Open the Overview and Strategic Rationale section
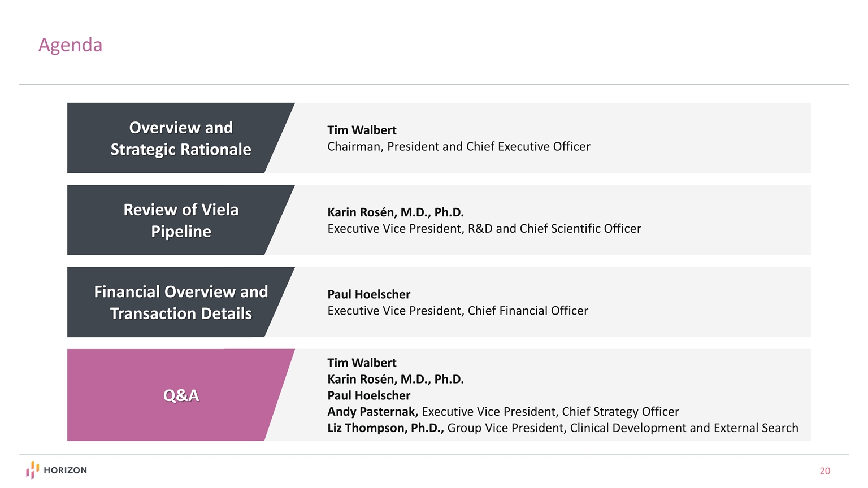The height and width of the screenshot is (488, 868). point(180,138)
